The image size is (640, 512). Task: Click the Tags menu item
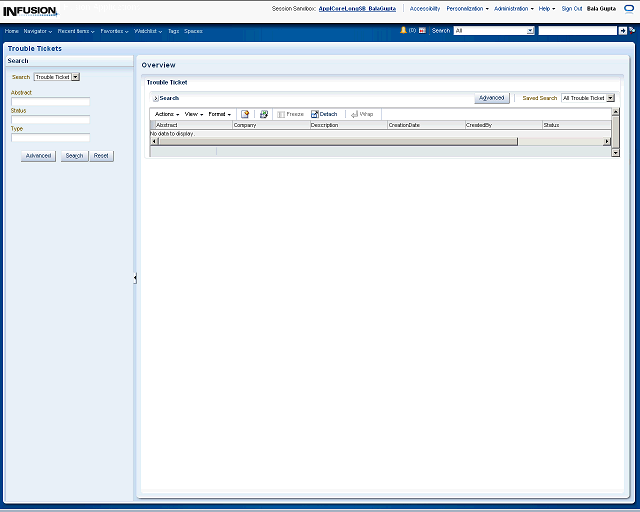[x=173, y=31]
